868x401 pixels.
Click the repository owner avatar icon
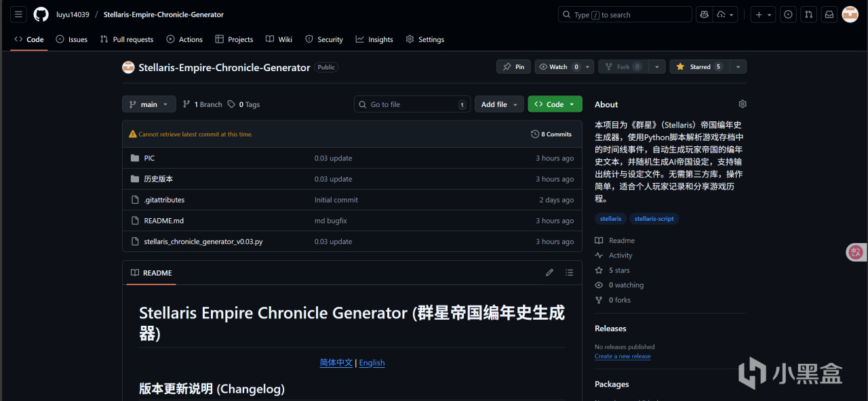point(128,67)
